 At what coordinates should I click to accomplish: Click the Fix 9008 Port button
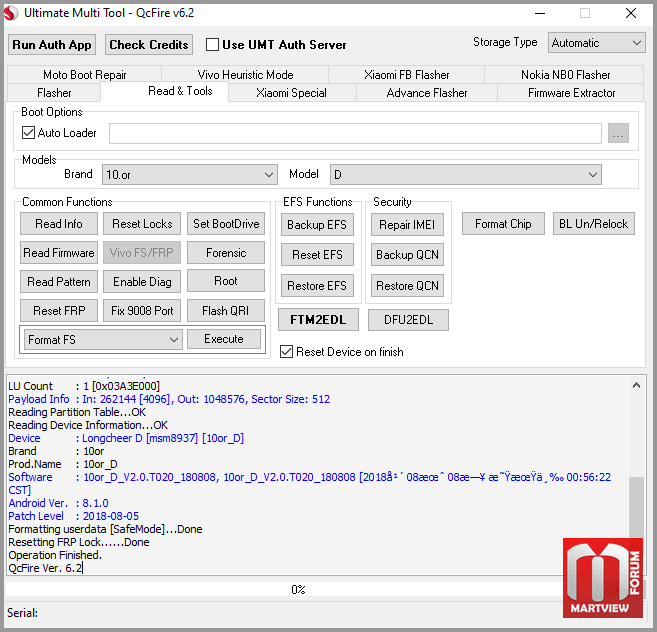(x=142, y=311)
